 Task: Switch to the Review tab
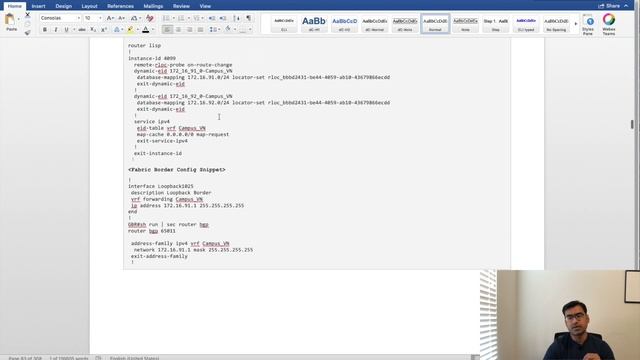181,6
